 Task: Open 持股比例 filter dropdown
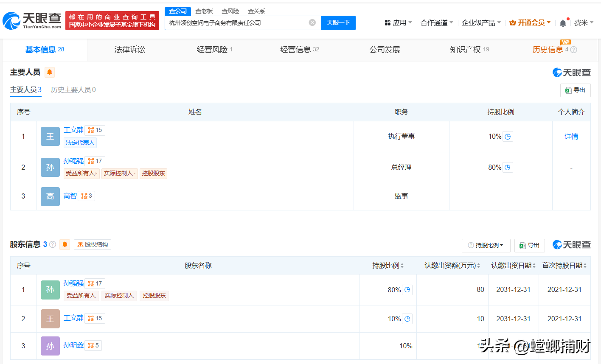pos(486,245)
